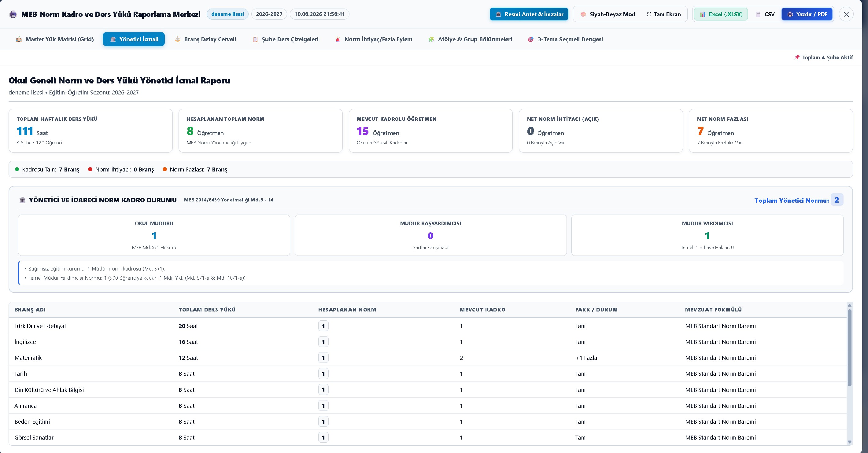Image resolution: width=868 pixels, height=453 pixels.
Task: Click the spreadsheet icon in Excel button
Action: coord(703,14)
